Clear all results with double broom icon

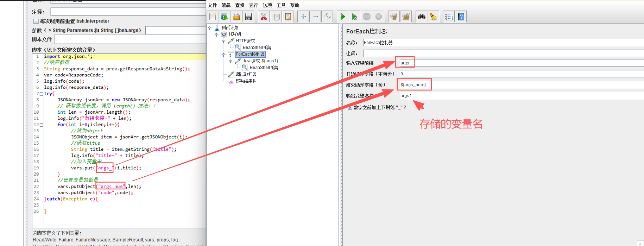pos(406,17)
